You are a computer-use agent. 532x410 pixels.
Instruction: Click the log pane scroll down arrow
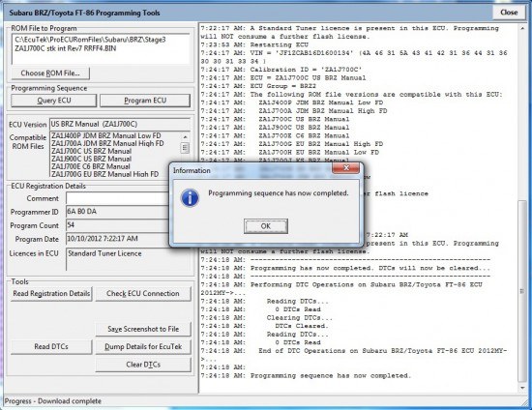522,388
